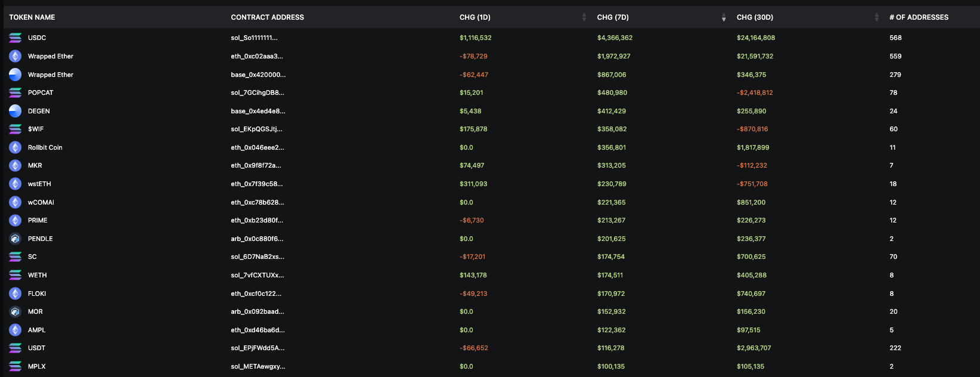This screenshot has height=377, width=980.
Task: Click the # OF ADDRESSES column header
Action: [x=919, y=17]
